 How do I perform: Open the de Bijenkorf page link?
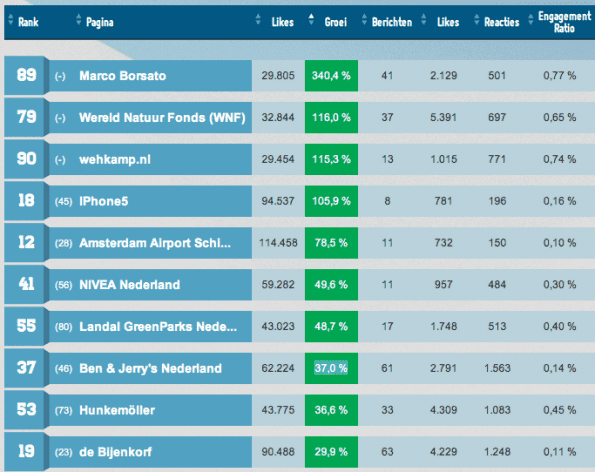click(x=115, y=452)
